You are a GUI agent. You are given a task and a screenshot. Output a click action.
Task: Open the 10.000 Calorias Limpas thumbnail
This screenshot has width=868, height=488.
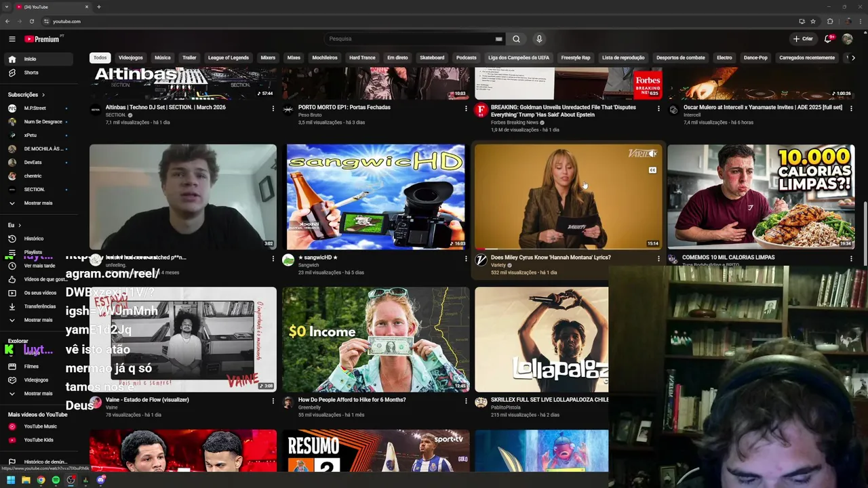click(761, 197)
